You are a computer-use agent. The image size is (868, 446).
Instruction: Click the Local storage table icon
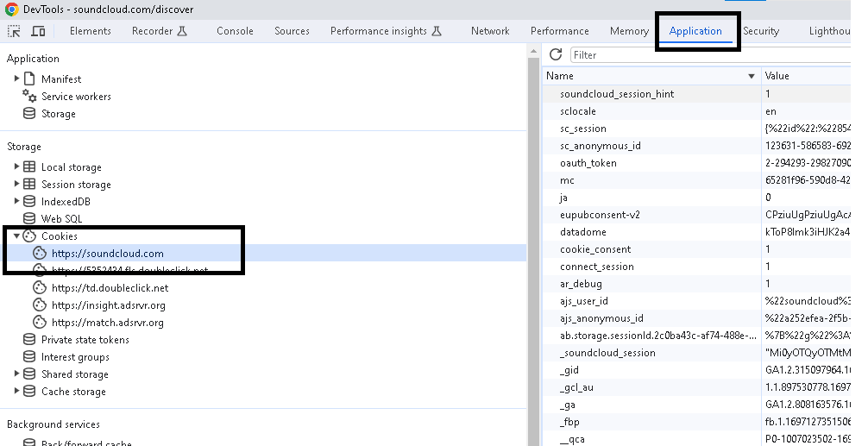(x=29, y=166)
